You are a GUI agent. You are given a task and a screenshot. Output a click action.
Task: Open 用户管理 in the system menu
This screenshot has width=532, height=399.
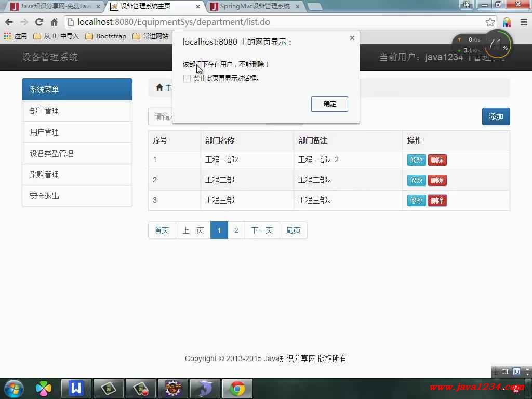coord(77,132)
